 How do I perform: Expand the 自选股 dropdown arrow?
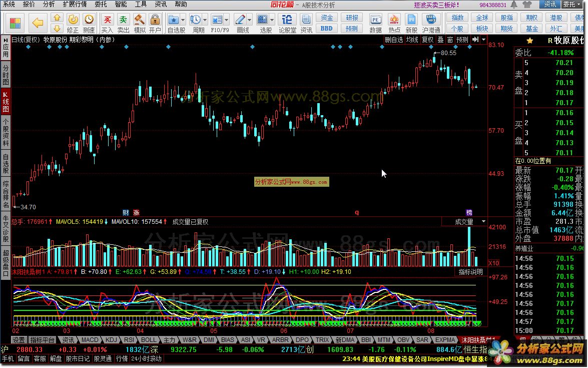coord(183,20)
